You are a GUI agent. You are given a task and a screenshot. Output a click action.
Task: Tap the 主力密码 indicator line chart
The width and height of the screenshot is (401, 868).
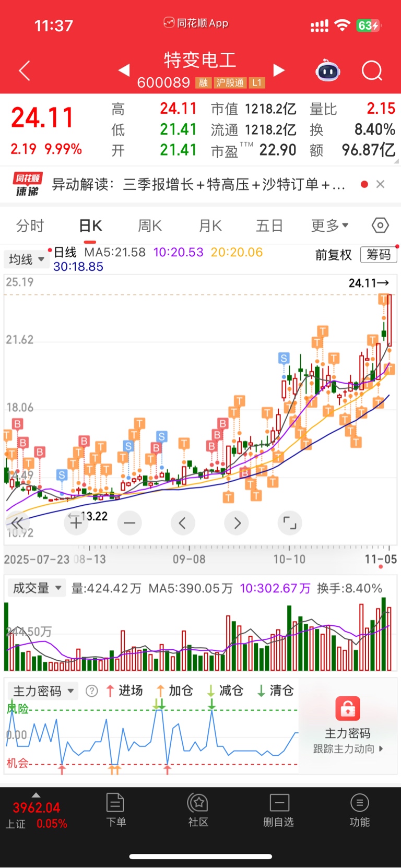[151, 738]
